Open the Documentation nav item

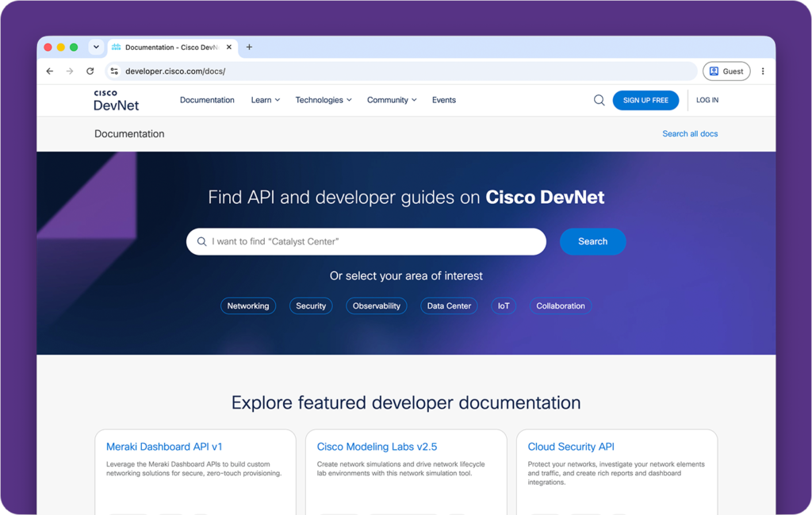point(207,100)
